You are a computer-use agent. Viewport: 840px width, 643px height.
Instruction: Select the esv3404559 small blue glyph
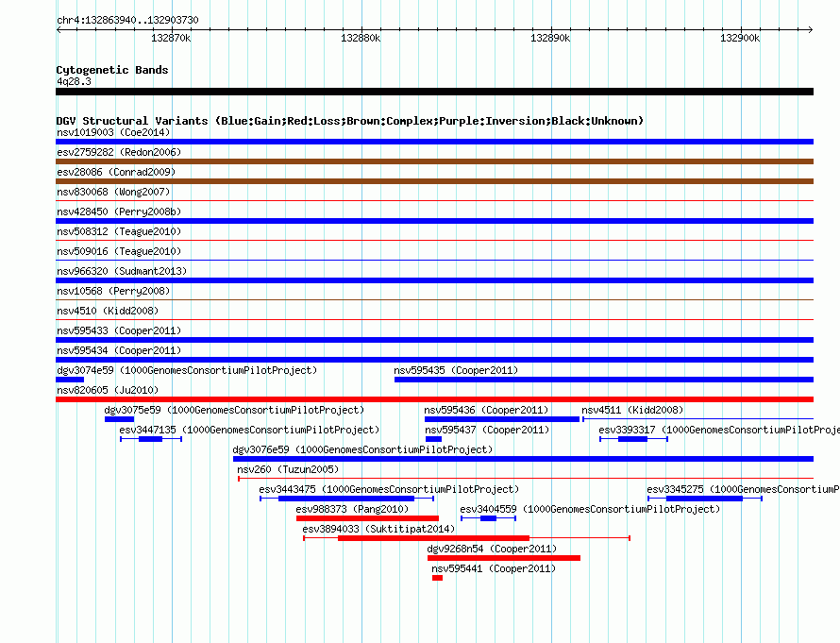point(489,518)
